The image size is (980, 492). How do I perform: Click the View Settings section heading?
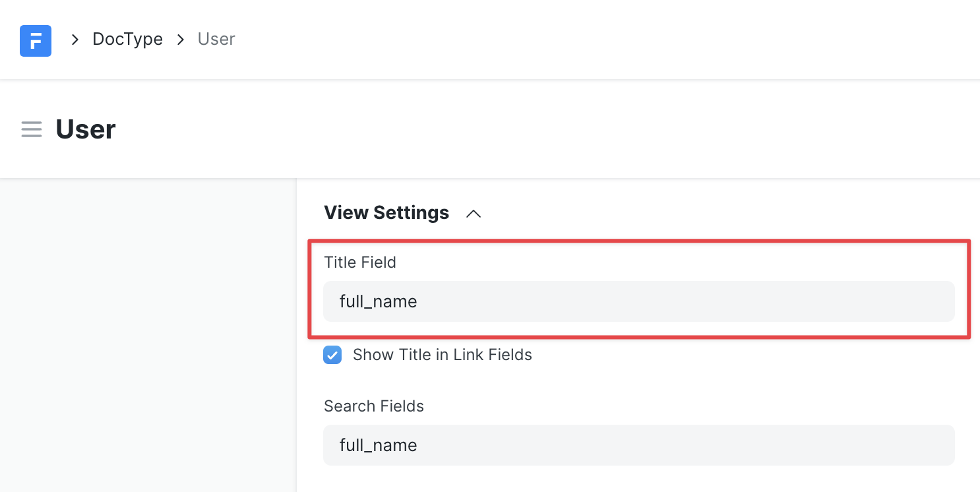coord(386,213)
